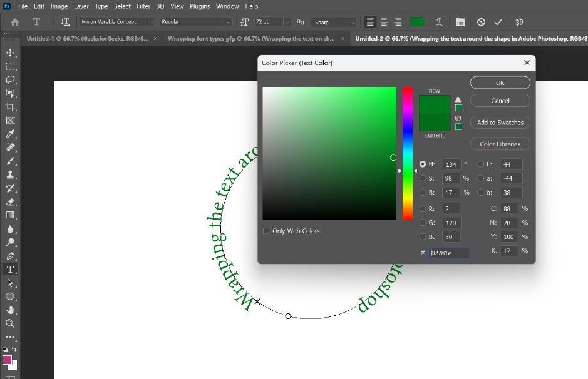
Task: Select the Move tool
Action: pyautogui.click(x=10, y=53)
